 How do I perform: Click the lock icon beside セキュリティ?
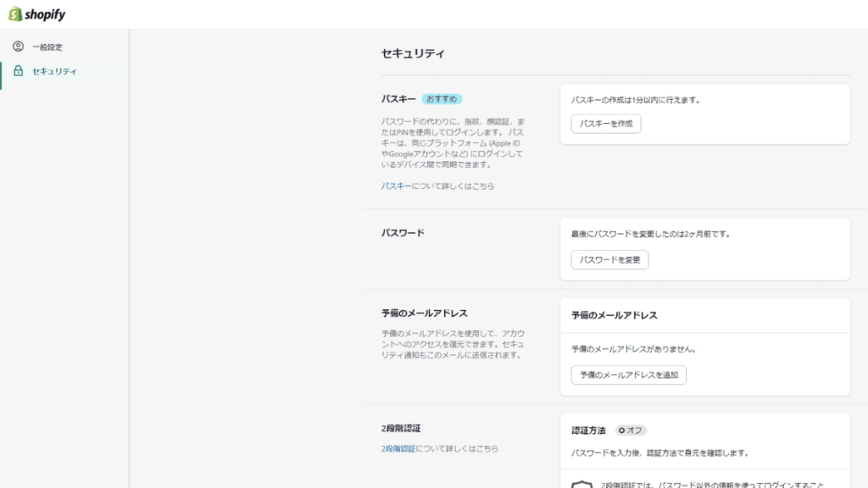click(17, 73)
